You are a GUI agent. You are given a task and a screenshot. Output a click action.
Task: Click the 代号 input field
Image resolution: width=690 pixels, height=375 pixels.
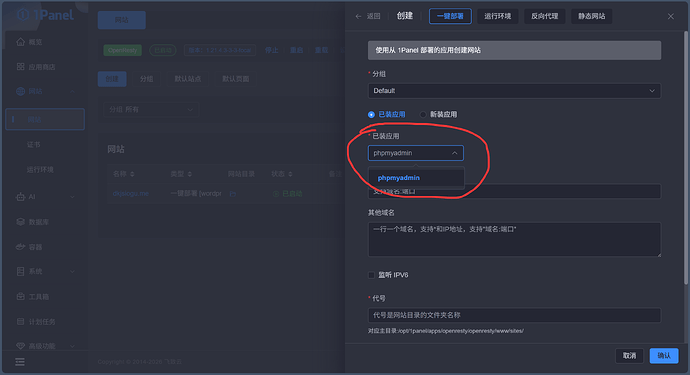point(514,315)
